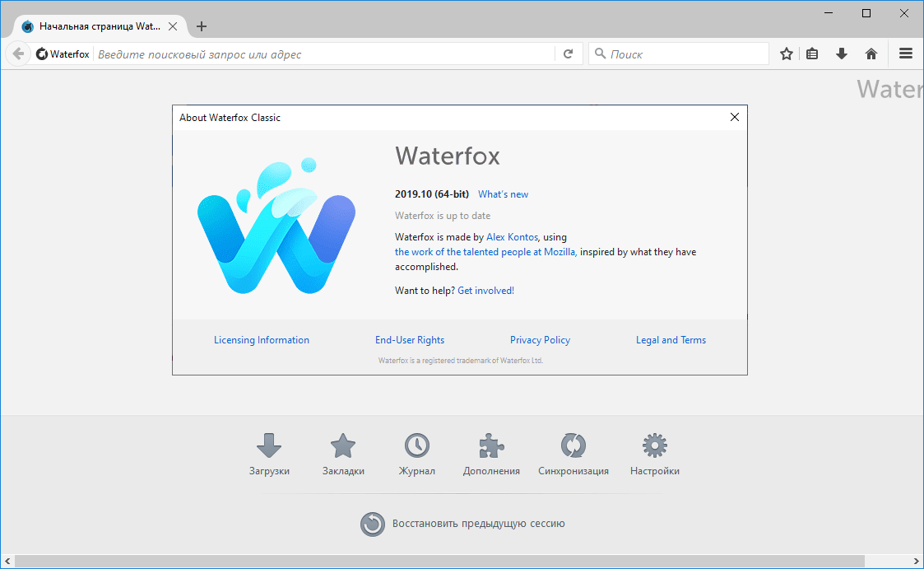
Task: Reload the current page
Action: 568,54
